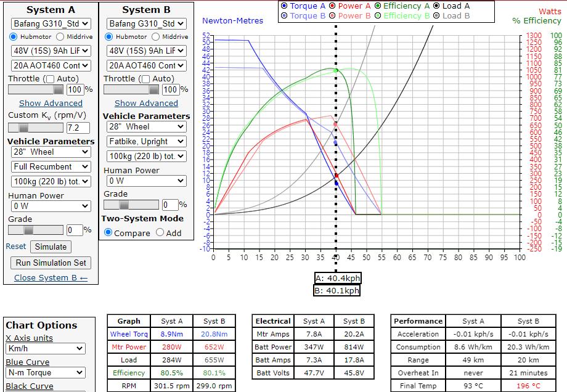The image size is (567, 392).
Task: Click the Simulate button
Action: click(x=51, y=247)
